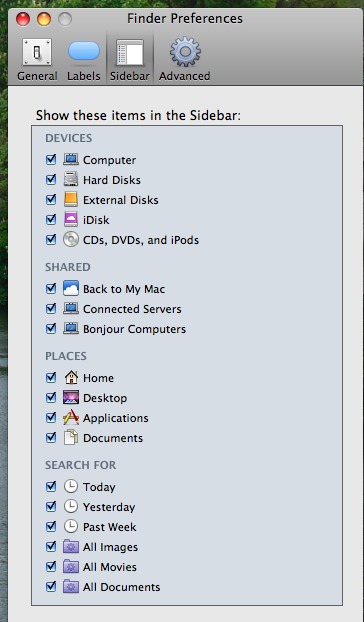
Task: Click the Back to My Mac cloud icon
Action: coord(71,288)
